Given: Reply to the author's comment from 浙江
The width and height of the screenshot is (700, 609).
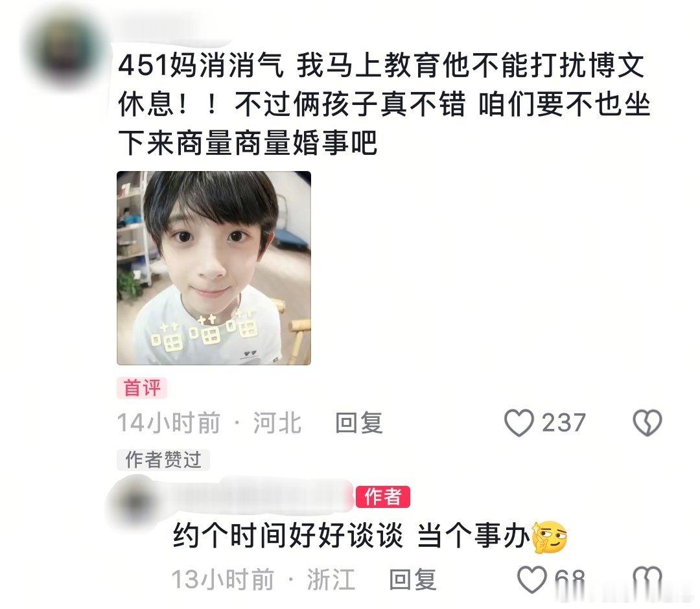Looking at the screenshot, I should click(x=413, y=580).
